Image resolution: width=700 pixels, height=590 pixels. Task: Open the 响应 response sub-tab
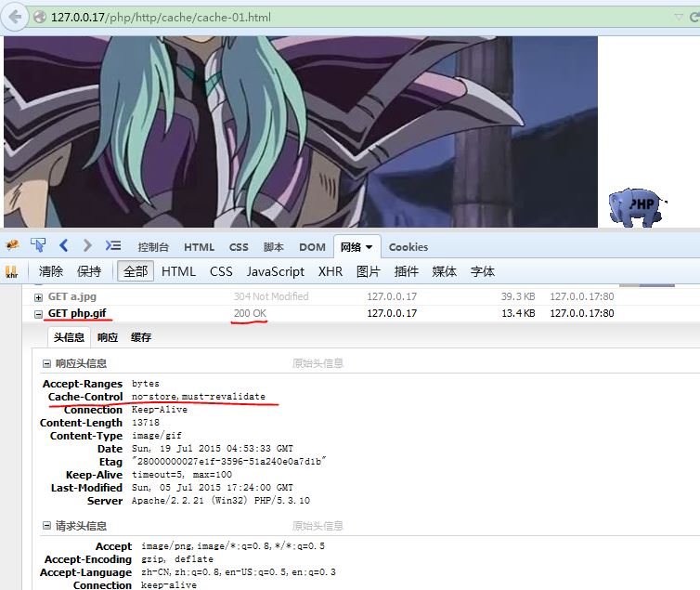108,337
